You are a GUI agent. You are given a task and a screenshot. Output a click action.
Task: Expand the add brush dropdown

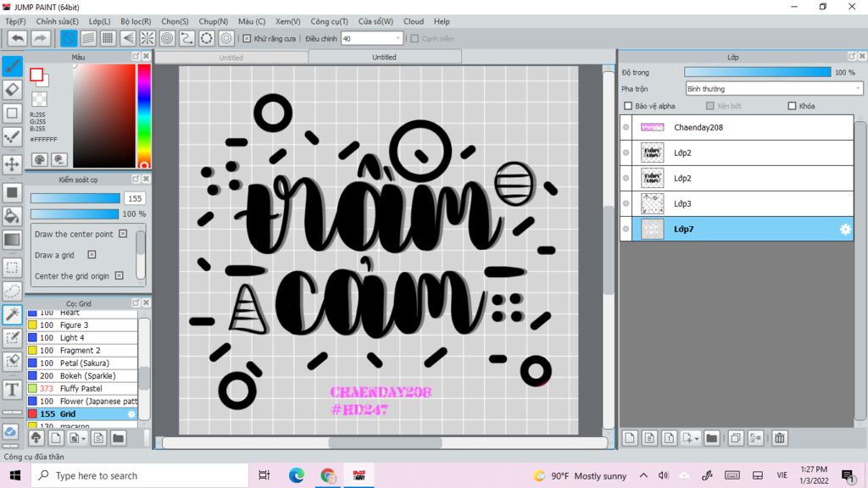point(84,438)
